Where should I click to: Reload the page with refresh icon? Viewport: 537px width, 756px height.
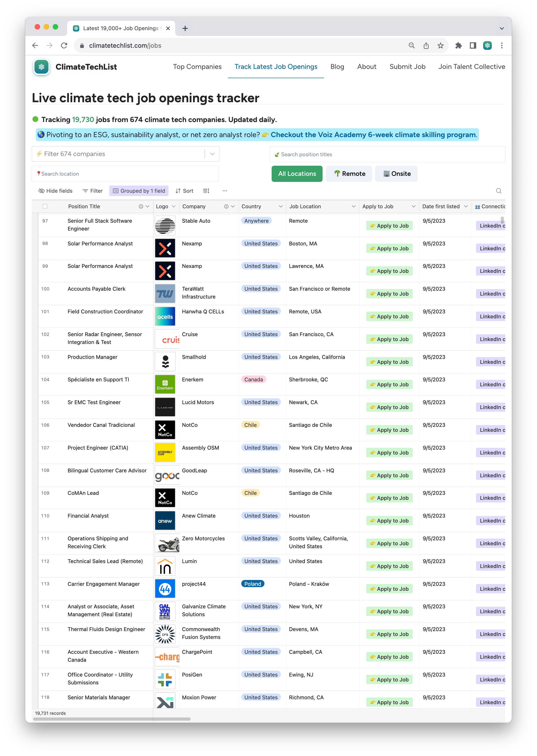point(64,46)
